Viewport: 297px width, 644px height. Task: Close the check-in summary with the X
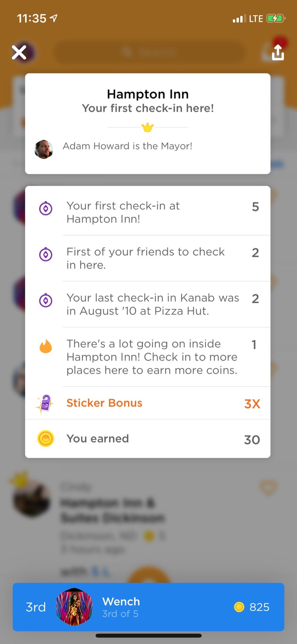coord(19,52)
